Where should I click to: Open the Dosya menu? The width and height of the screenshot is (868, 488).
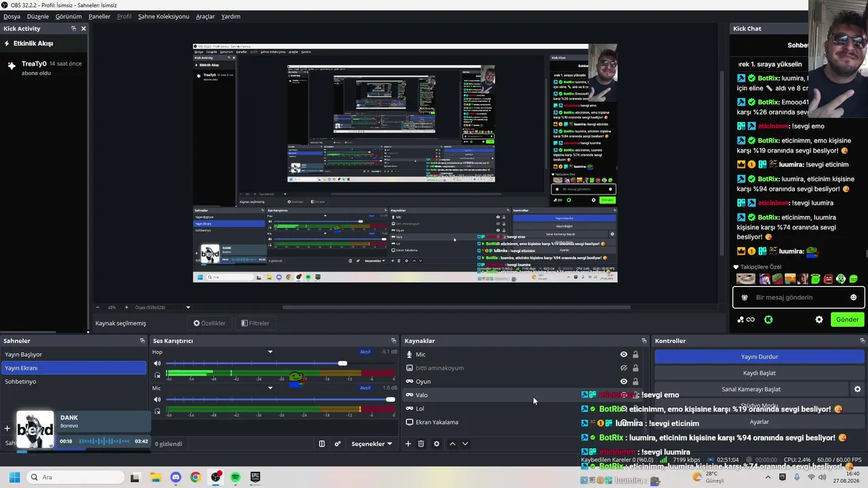[12, 16]
